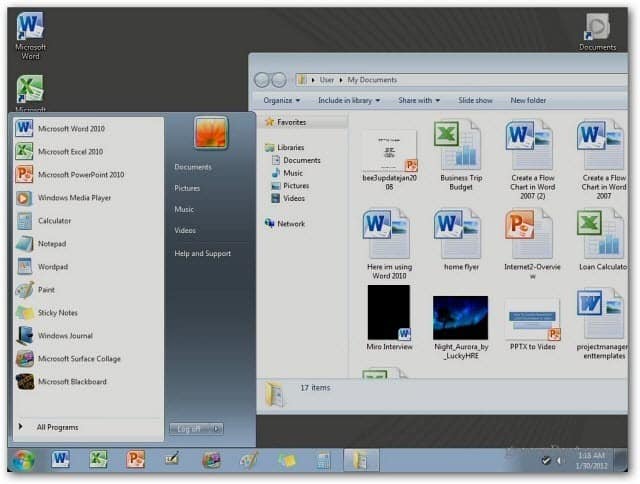Open the Include in library dropdown
640x484 pixels.
[349, 100]
